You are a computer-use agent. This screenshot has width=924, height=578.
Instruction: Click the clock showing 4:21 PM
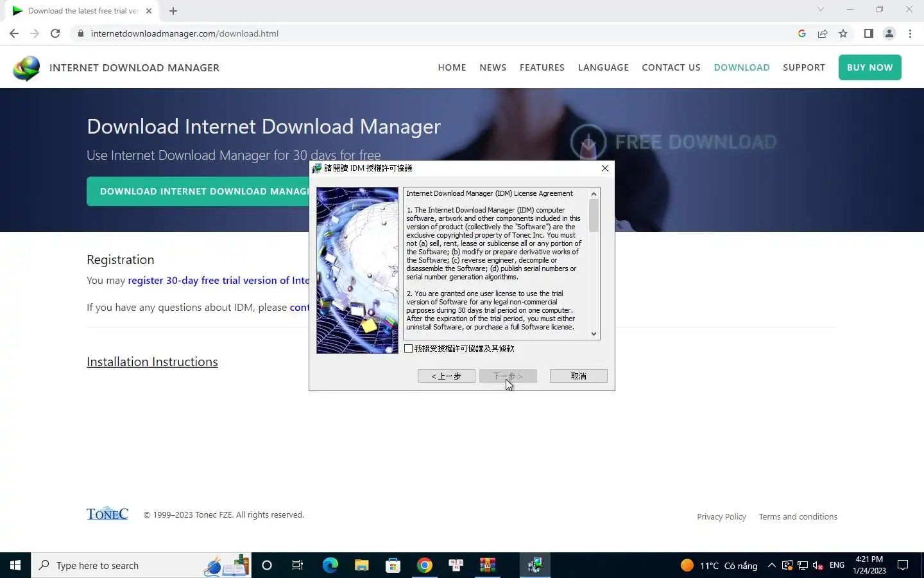click(869, 565)
